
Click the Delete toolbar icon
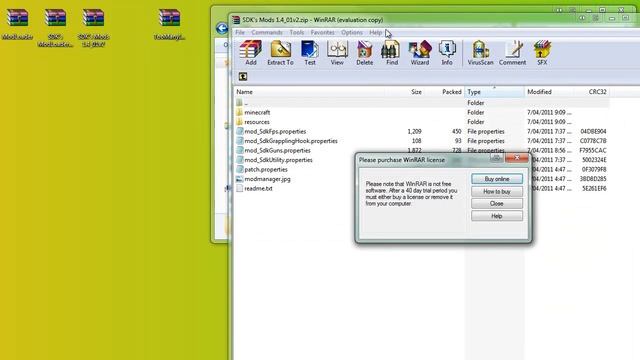(x=364, y=53)
